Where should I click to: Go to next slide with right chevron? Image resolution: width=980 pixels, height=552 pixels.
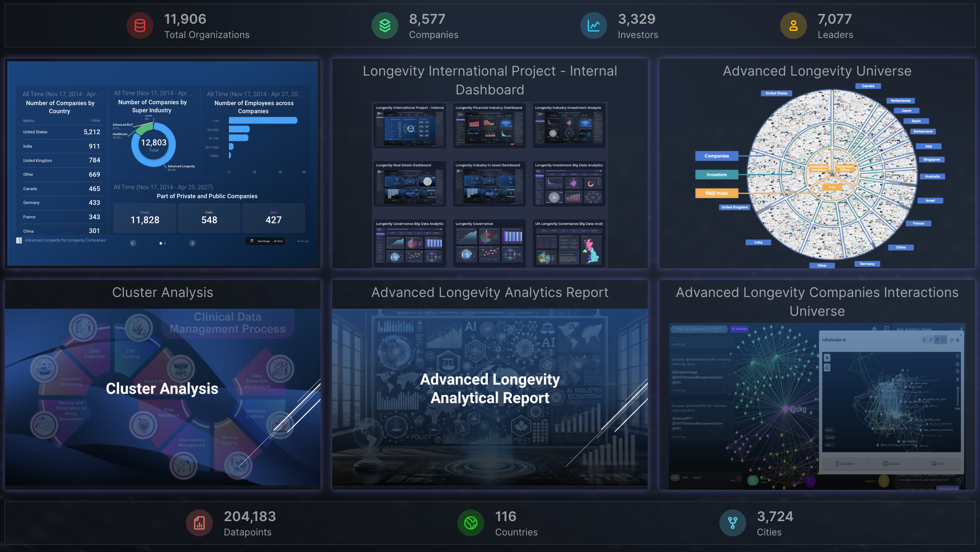coord(192,243)
